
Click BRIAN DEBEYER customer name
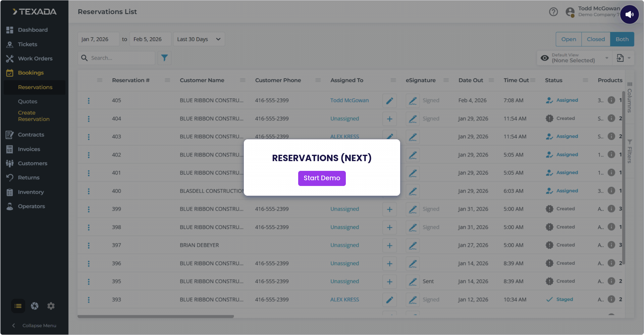point(199,245)
